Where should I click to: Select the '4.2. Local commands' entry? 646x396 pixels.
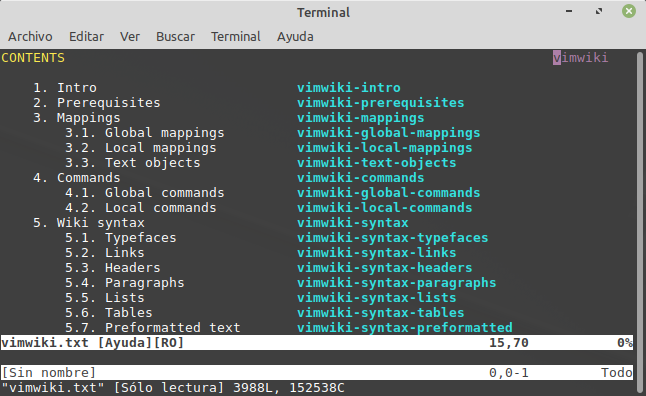140,208
